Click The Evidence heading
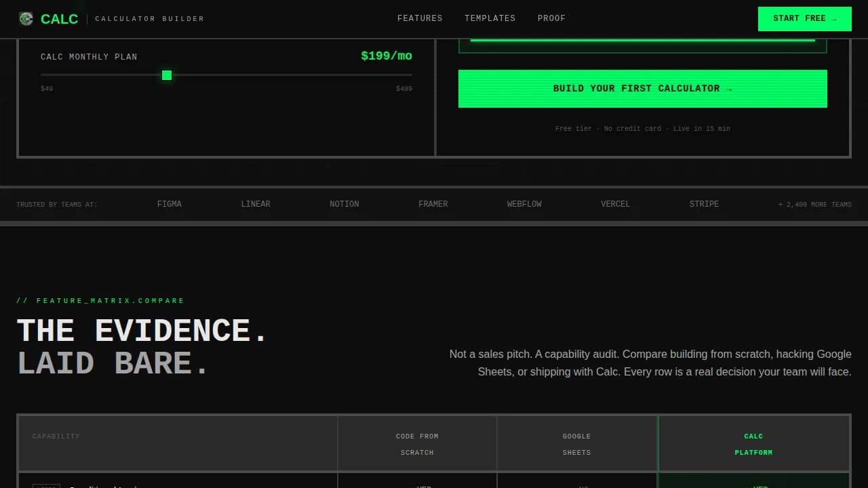 [x=142, y=331]
